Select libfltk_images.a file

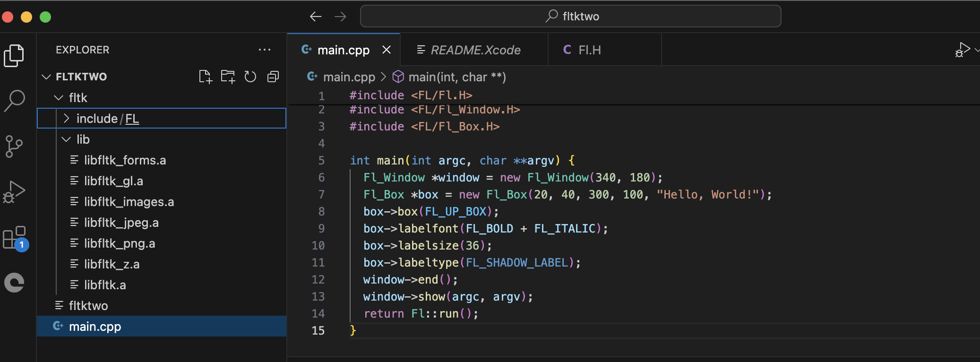pyautogui.click(x=162, y=202)
